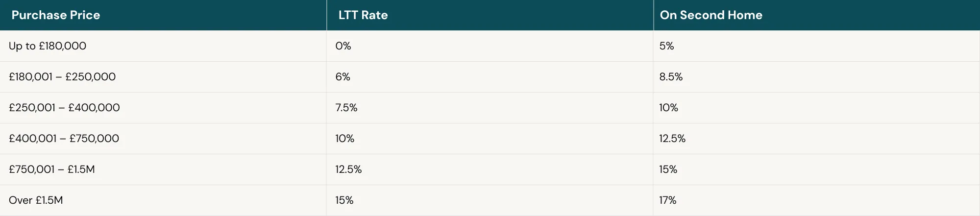This screenshot has width=980, height=216.
Task: Click the 7.5% LTT Rate cell
Action: 346,108
